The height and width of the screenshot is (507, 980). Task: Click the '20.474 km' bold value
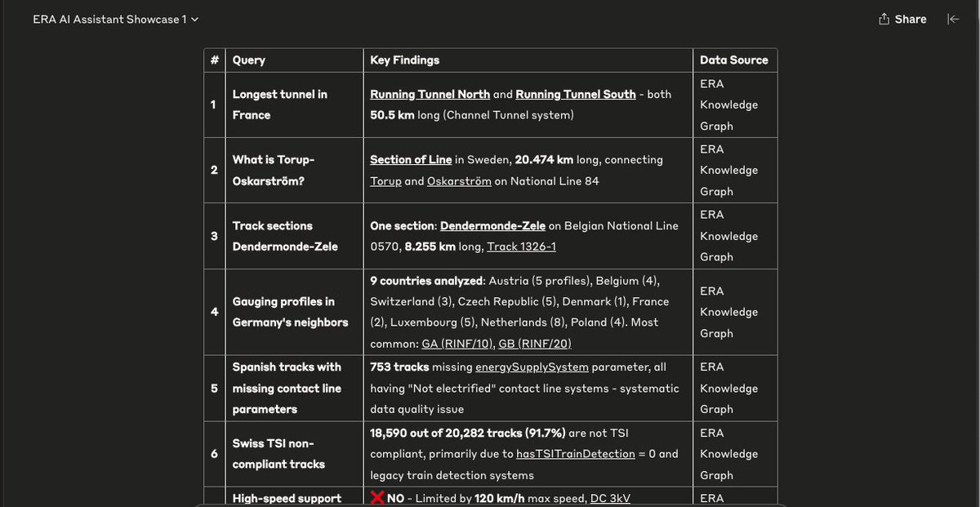544,159
